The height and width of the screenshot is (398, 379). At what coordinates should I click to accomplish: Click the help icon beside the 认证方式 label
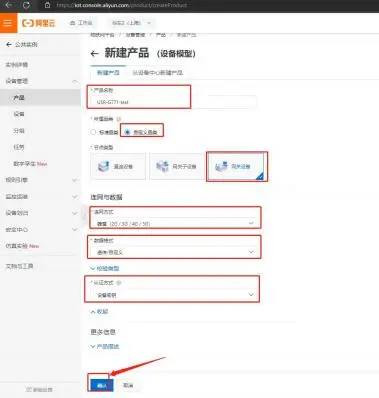click(x=119, y=283)
